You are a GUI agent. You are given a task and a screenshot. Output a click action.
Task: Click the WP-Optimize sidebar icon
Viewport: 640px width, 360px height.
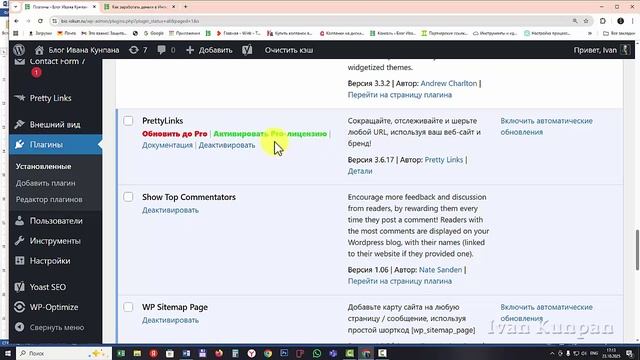click(x=19, y=307)
